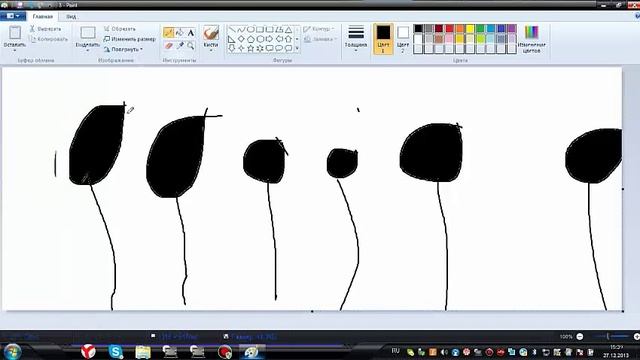This screenshot has height=360, width=640.
Task: Open Yandex browser from the taskbar
Action: click(x=88, y=351)
